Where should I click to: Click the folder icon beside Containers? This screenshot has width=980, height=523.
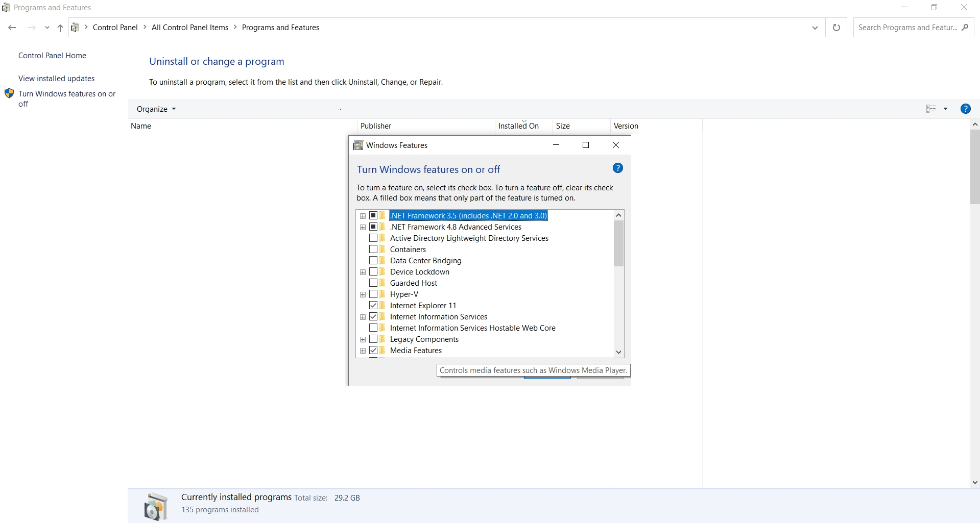click(x=383, y=249)
